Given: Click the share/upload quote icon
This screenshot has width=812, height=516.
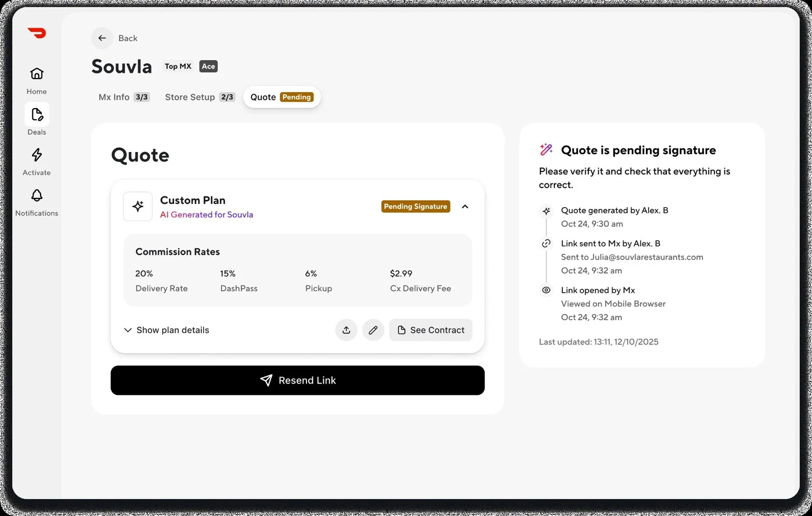Looking at the screenshot, I should pyautogui.click(x=346, y=330).
